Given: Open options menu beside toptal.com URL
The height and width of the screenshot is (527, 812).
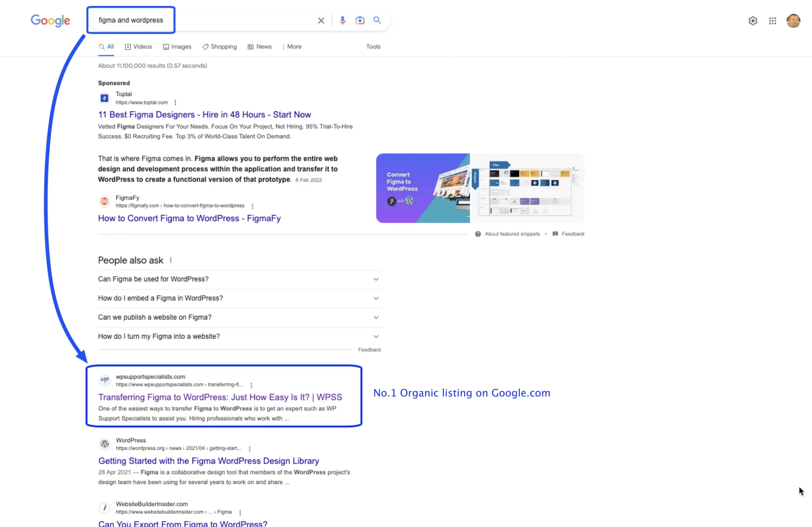Looking at the screenshot, I should [x=175, y=103].
